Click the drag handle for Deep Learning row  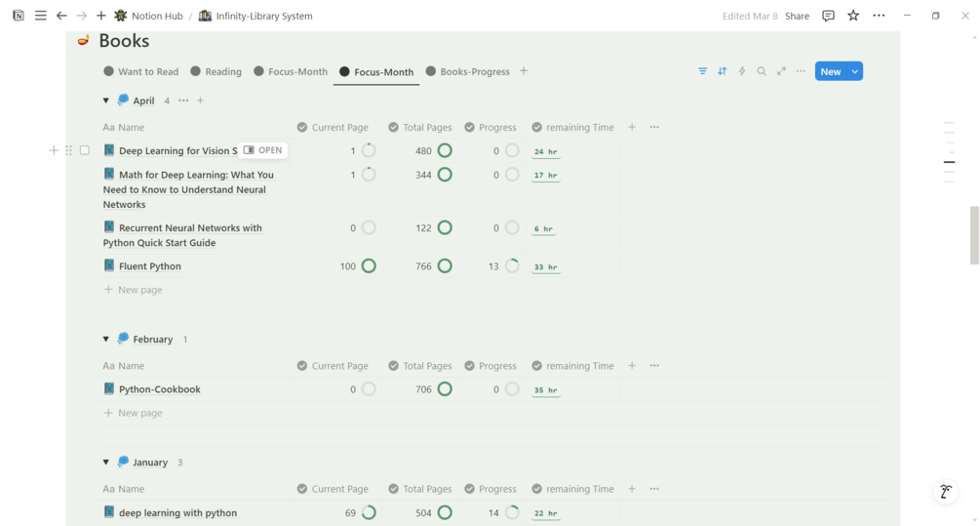[69, 150]
